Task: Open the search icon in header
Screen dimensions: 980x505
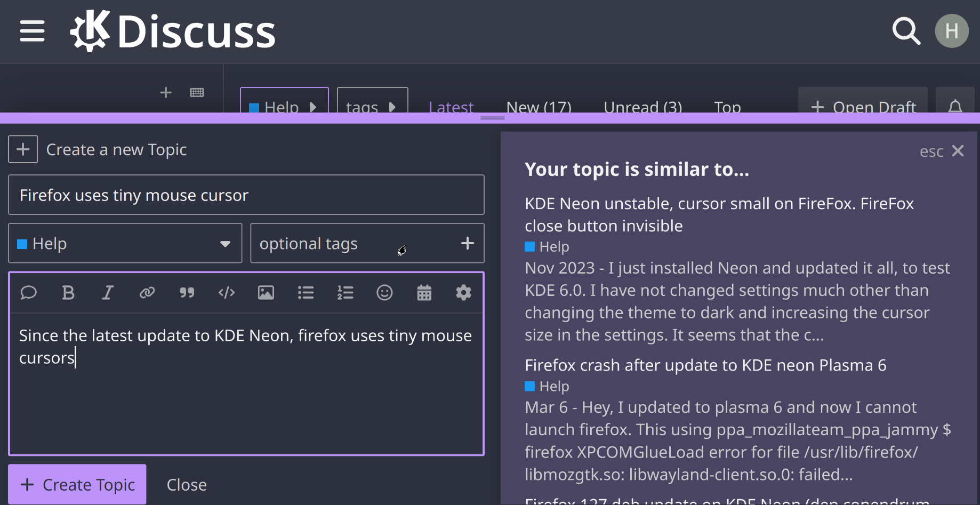Action: pos(906,31)
